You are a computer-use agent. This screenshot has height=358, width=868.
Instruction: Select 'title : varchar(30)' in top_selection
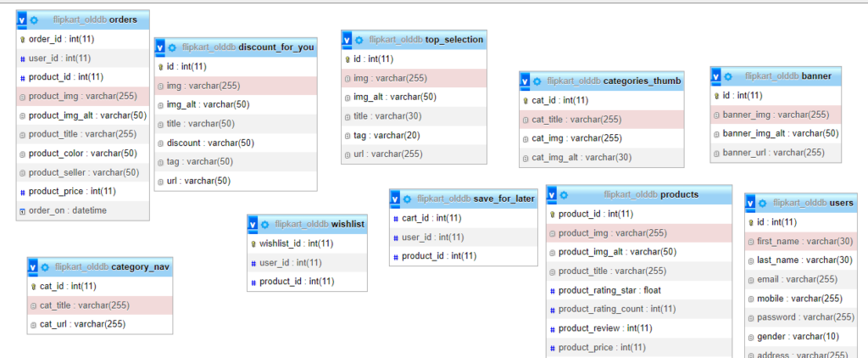414,116
